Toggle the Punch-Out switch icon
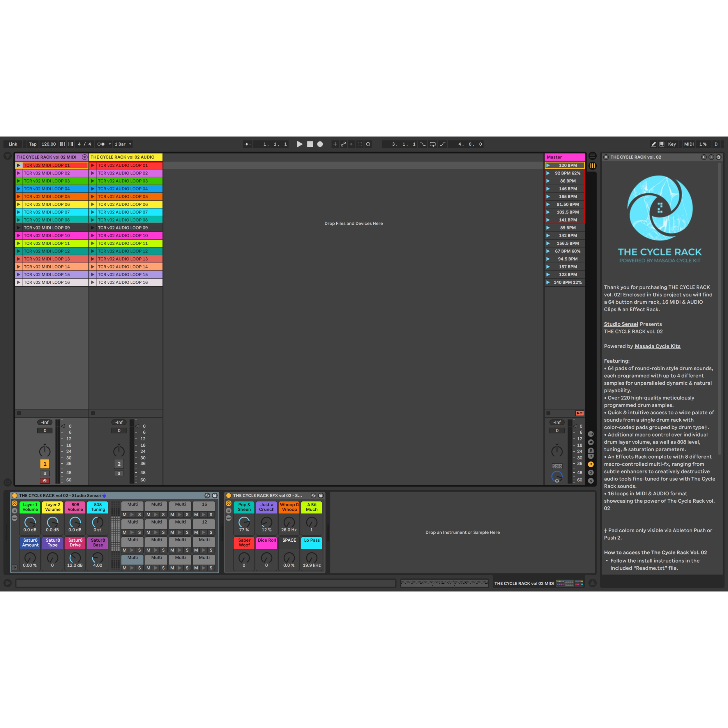Image resolution: width=728 pixels, height=728 pixels. click(442, 144)
